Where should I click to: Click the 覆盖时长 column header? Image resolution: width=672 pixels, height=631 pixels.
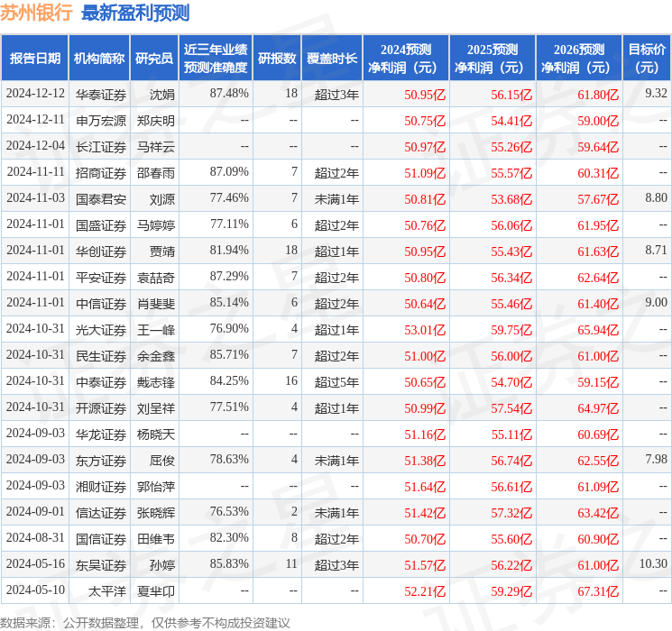point(332,59)
